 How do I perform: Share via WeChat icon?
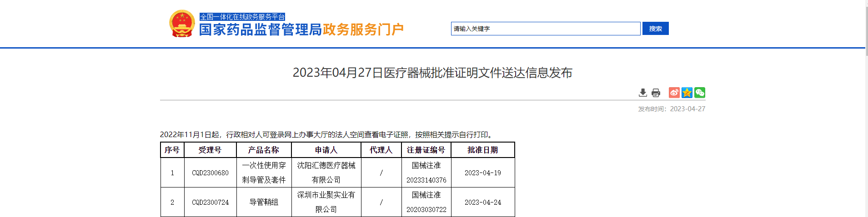tap(700, 93)
